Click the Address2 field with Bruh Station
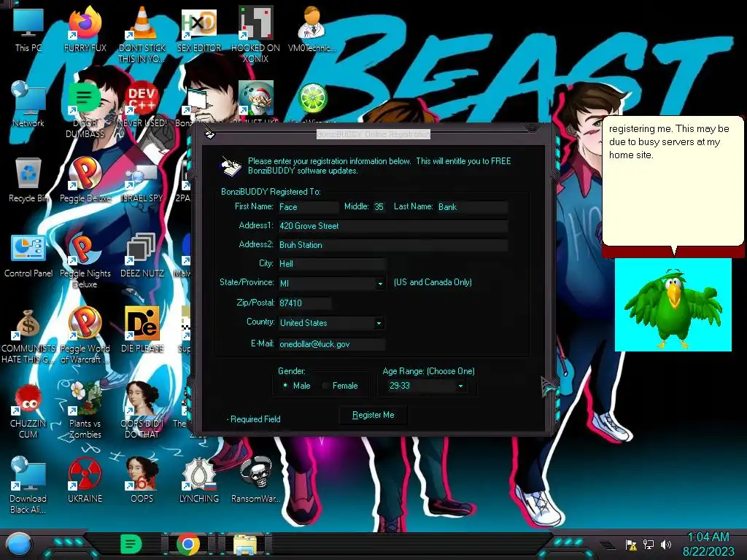 (x=393, y=245)
